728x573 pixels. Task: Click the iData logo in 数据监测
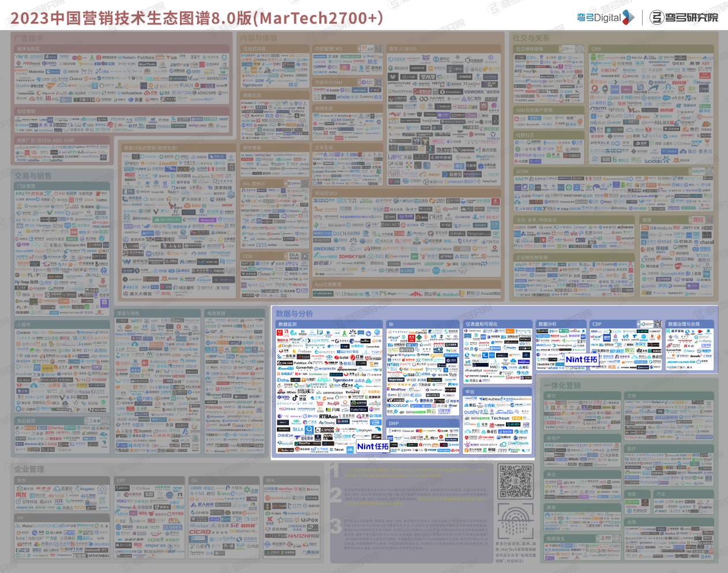coord(283,380)
